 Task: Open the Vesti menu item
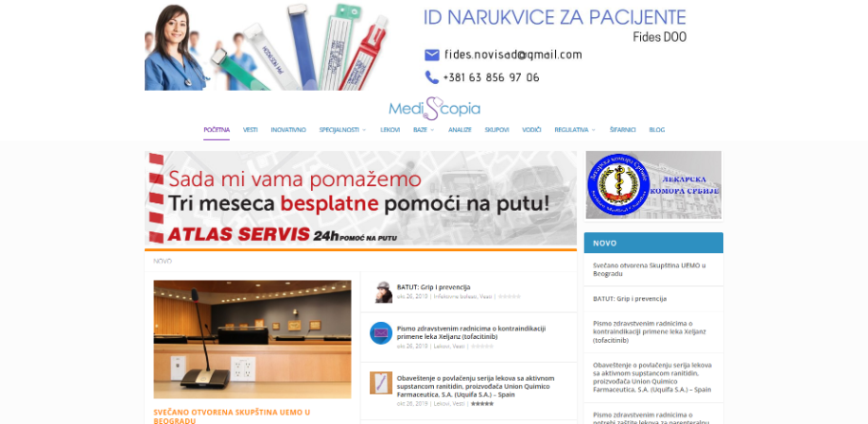250,130
